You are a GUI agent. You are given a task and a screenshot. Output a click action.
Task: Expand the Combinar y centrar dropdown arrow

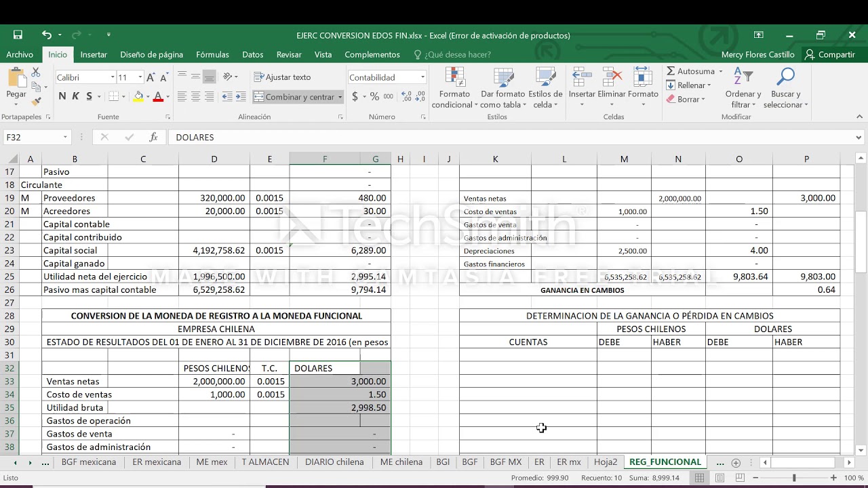coord(340,97)
